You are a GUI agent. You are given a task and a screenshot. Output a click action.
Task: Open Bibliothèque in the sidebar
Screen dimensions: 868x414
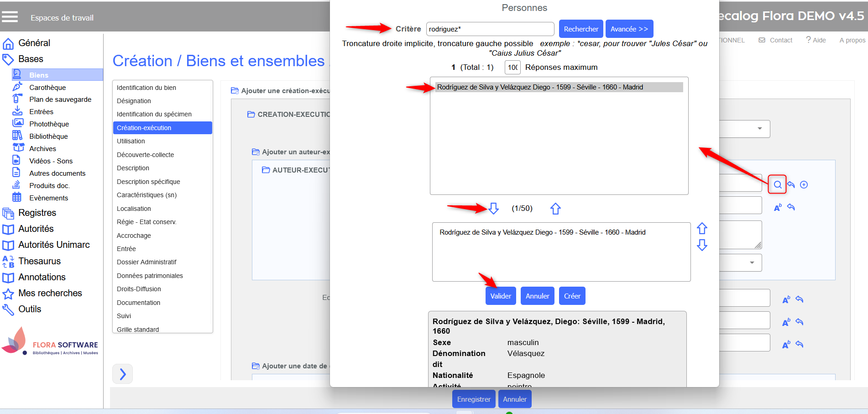coord(48,136)
